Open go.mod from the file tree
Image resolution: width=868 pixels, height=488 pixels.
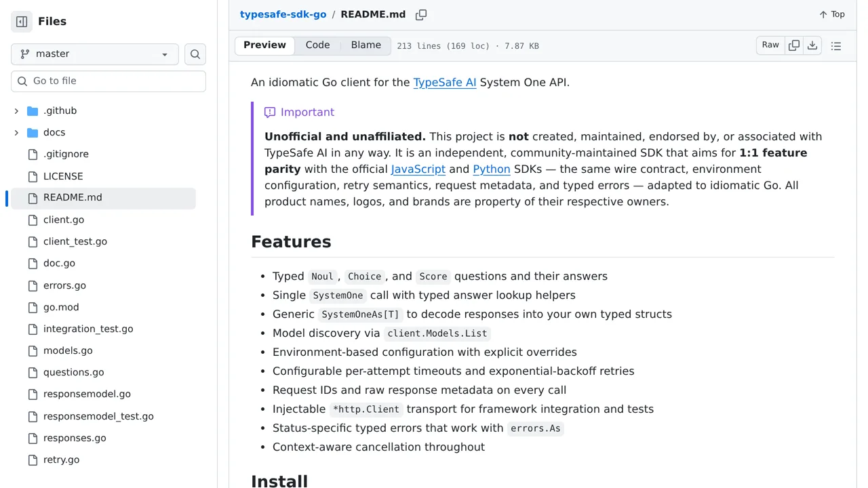61,307
